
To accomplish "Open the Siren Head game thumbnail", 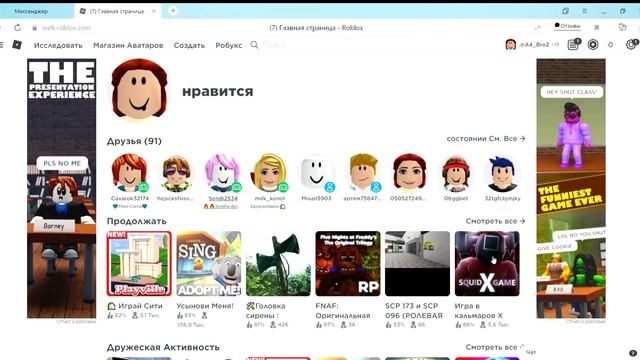I will [278, 264].
